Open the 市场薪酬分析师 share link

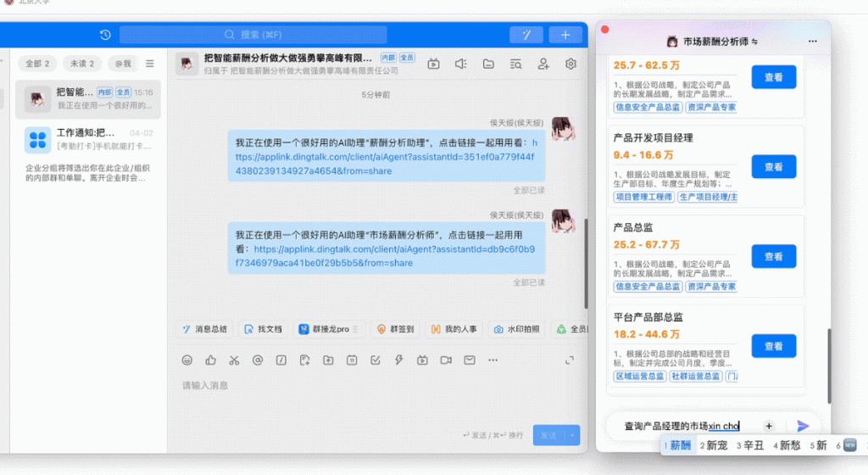click(386, 256)
